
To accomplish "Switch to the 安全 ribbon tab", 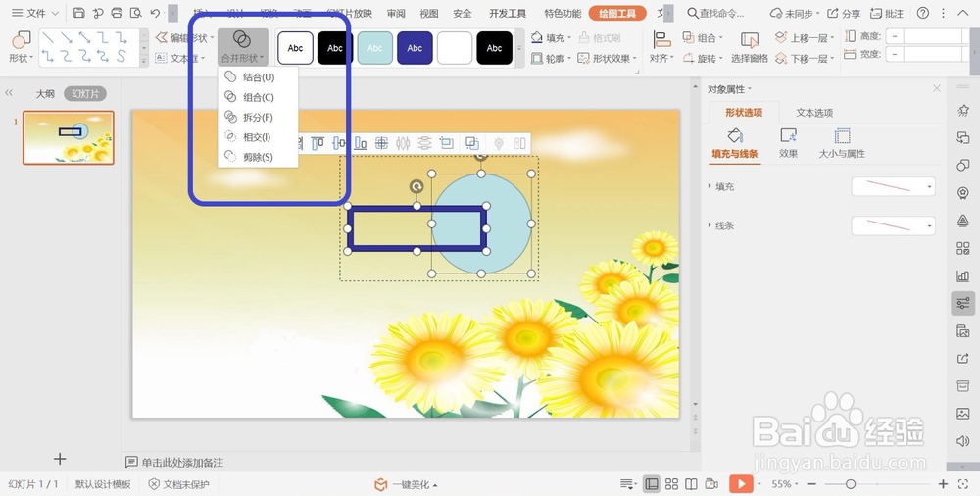I will pos(462,13).
